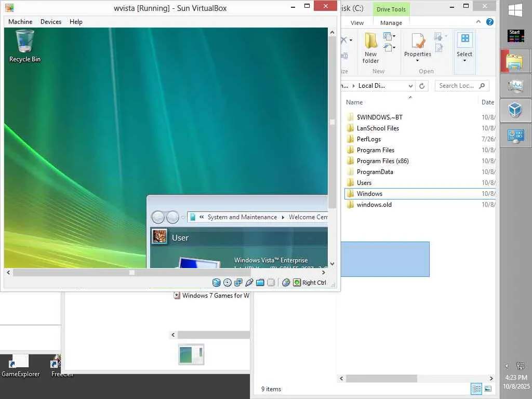Open the Machine menu in VirtualBox
This screenshot has width=532, height=399.
(20, 22)
